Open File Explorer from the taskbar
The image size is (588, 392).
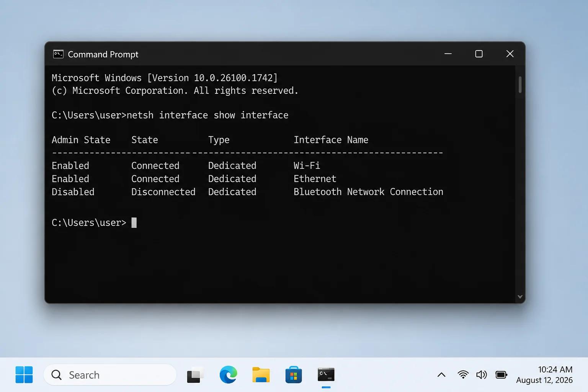click(261, 375)
